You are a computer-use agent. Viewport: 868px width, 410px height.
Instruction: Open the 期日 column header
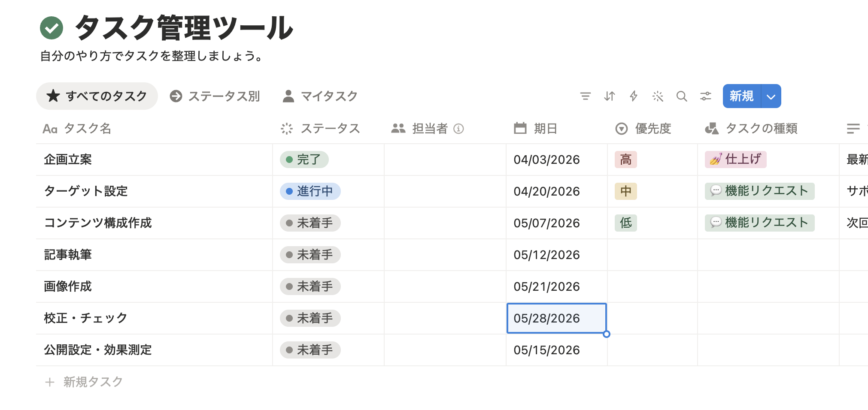click(556, 129)
